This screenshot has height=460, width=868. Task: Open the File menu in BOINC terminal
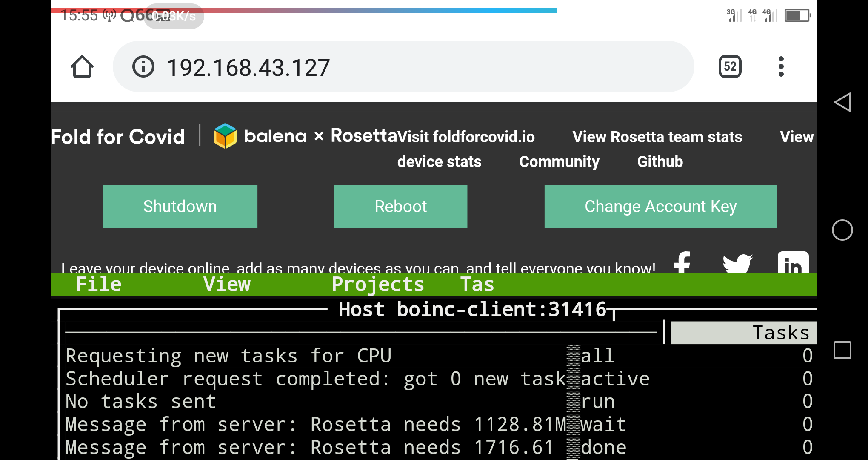click(98, 285)
